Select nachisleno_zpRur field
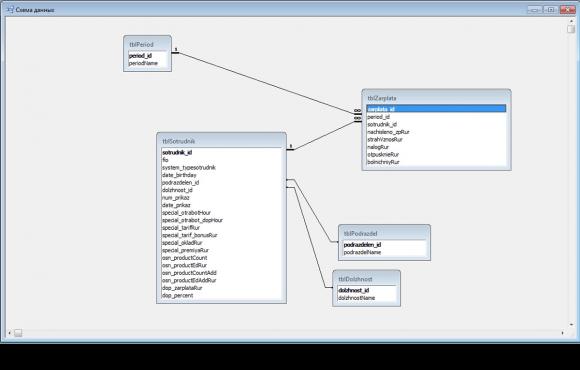580x370 pixels. (436, 132)
